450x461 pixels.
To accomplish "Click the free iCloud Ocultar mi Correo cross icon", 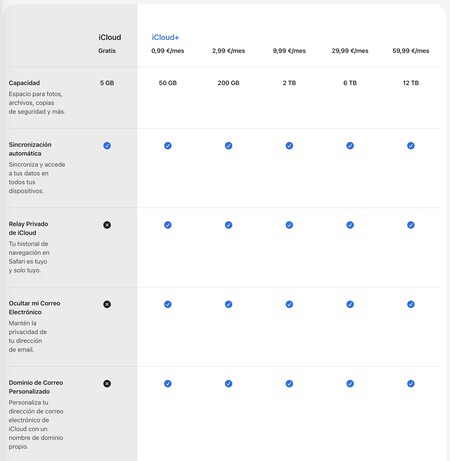I will click(107, 304).
